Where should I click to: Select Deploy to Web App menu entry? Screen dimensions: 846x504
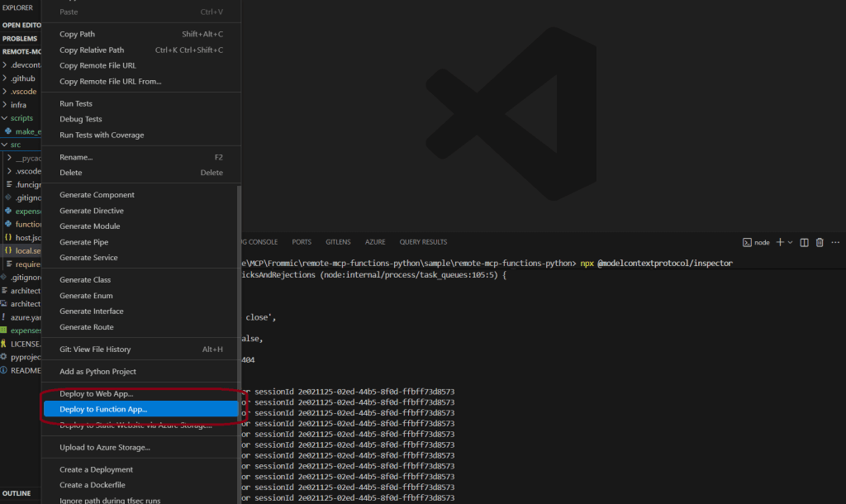pyautogui.click(x=96, y=393)
